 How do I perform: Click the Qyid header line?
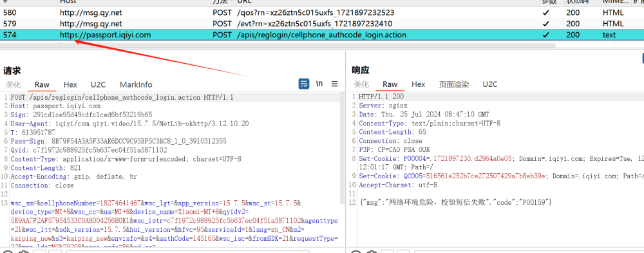89,150
